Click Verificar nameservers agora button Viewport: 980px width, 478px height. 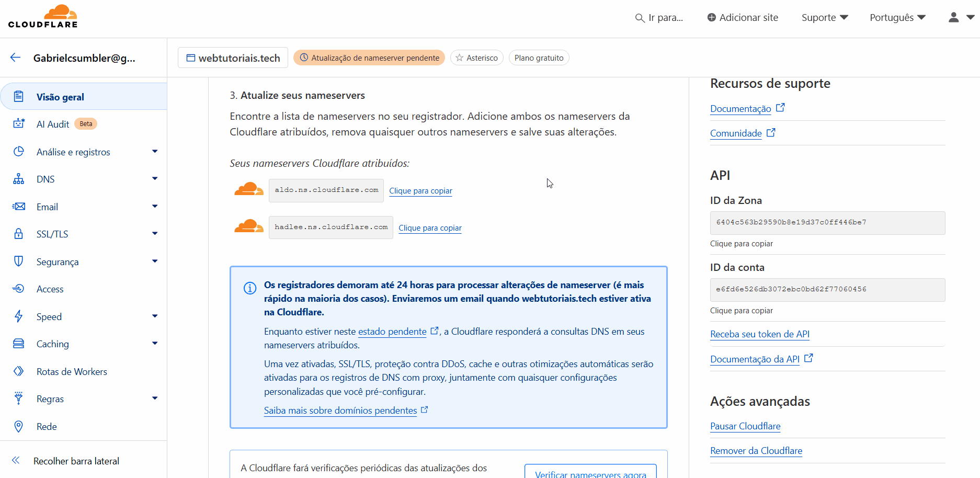click(590, 472)
